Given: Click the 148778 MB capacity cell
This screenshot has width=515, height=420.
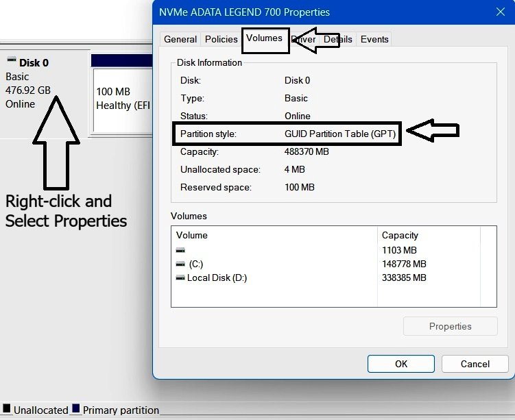Looking at the screenshot, I should coord(404,264).
